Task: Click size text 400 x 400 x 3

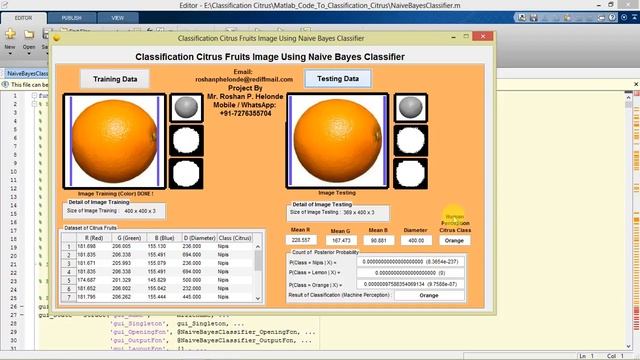Action: (x=140, y=211)
